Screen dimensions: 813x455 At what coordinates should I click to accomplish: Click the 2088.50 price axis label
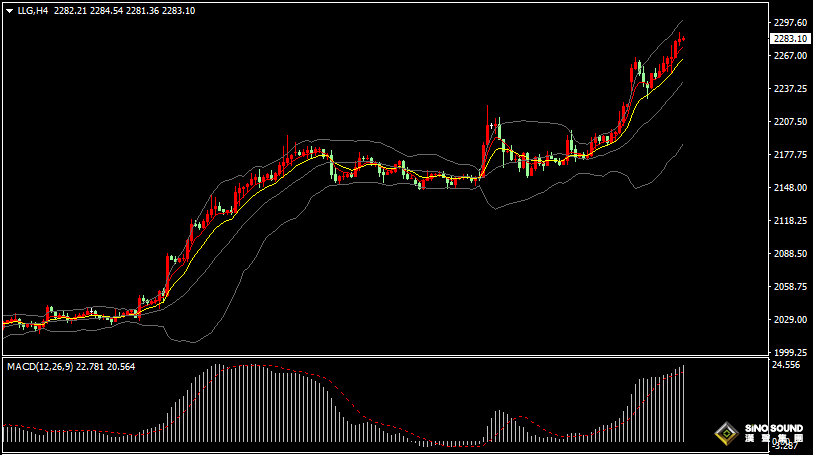(x=790, y=254)
